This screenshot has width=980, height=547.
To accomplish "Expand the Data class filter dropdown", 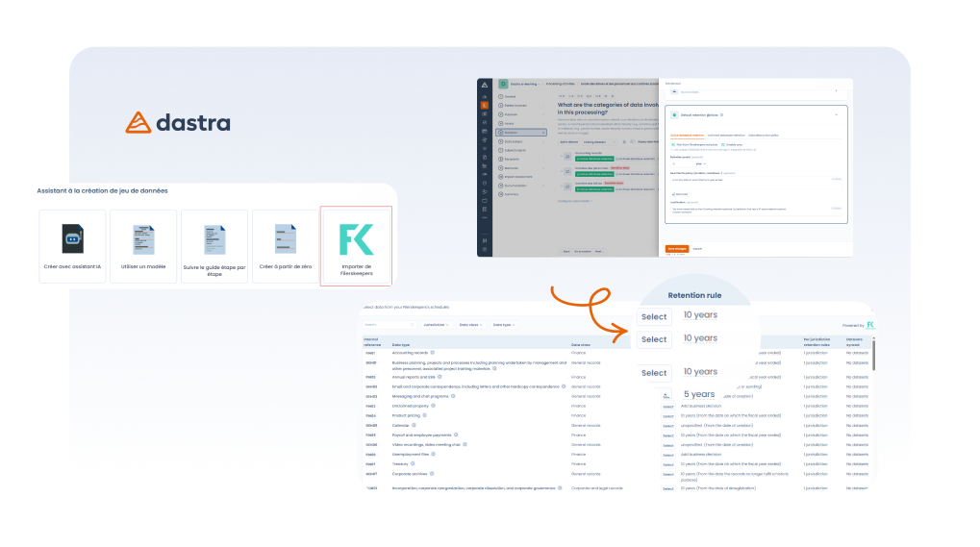I will (x=469, y=325).
